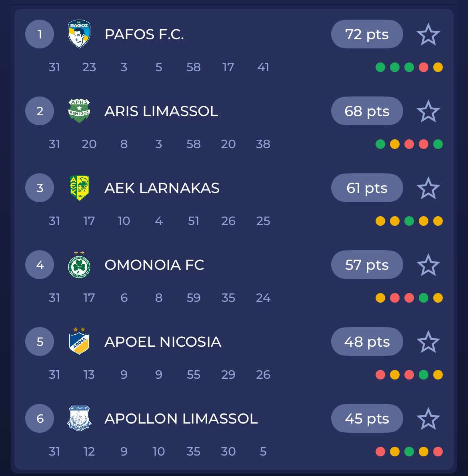Screen dimensions: 468x476
Task: Click the Omonoia FC shamrock logo
Action: [79, 265]
